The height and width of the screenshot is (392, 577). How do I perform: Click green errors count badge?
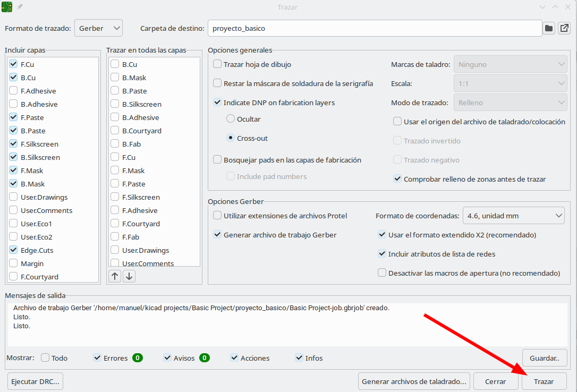[x=138, y=358]
